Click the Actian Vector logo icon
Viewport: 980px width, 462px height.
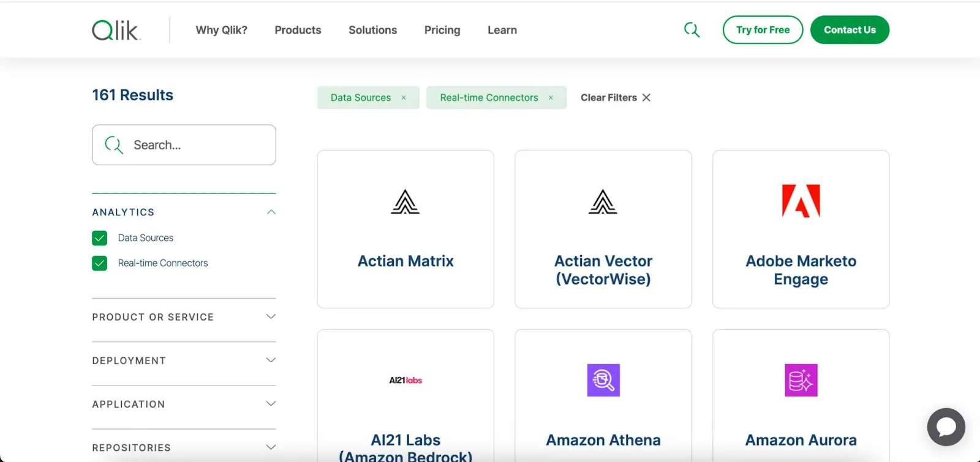point(603,202)
